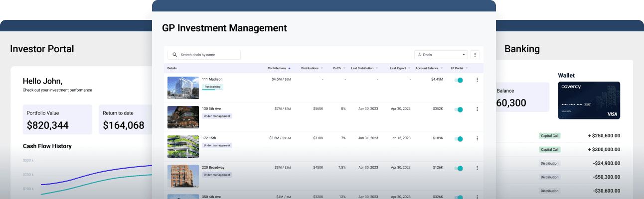Disable LP Portal for 130 5th Ave
Screen dimensions: 644x199
coord(459,109)
